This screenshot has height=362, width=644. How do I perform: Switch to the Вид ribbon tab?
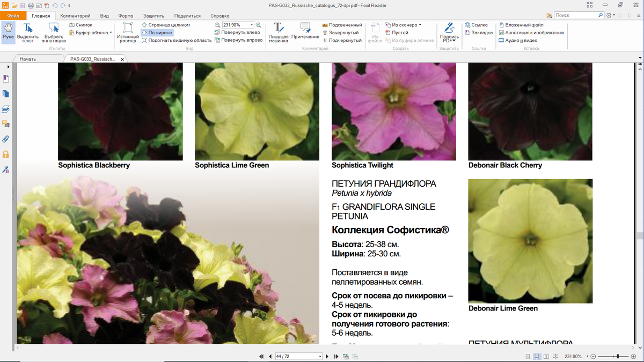[x=105, y=16]
